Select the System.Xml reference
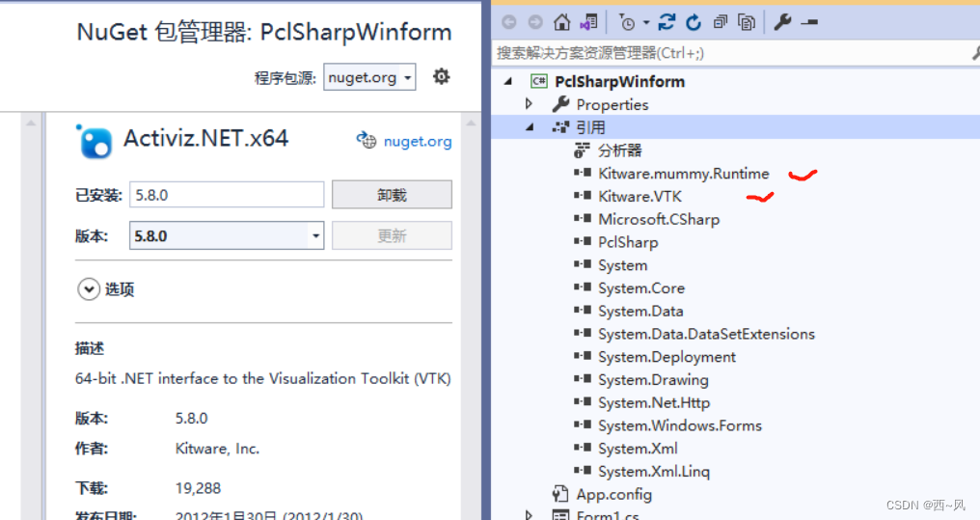This screenshot has width=980, height=520. pos(638,449)
